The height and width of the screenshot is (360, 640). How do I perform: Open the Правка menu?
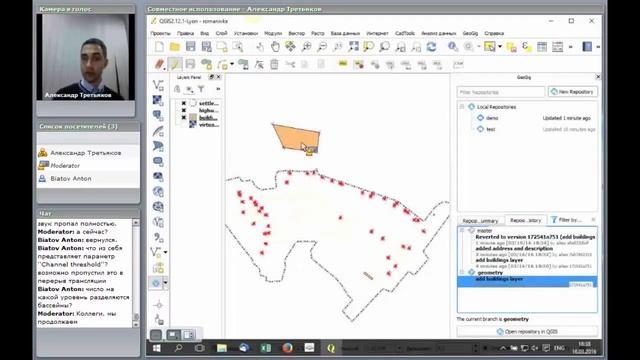pos(185,33)
